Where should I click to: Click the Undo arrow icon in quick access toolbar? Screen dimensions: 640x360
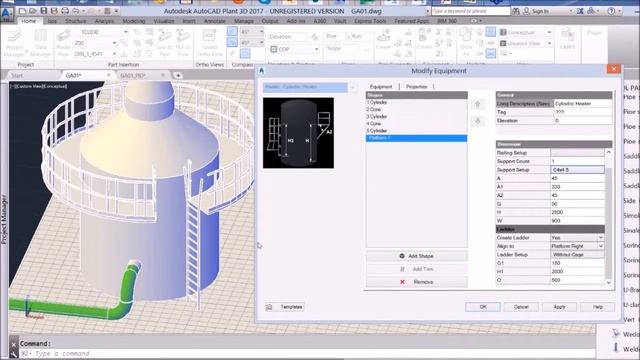click(76, 11)
